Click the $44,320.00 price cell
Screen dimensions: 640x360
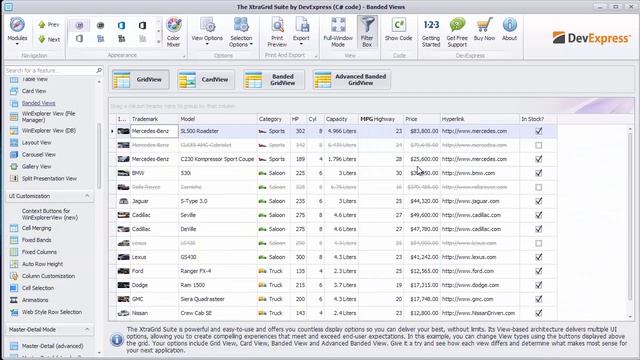(422, 201)
